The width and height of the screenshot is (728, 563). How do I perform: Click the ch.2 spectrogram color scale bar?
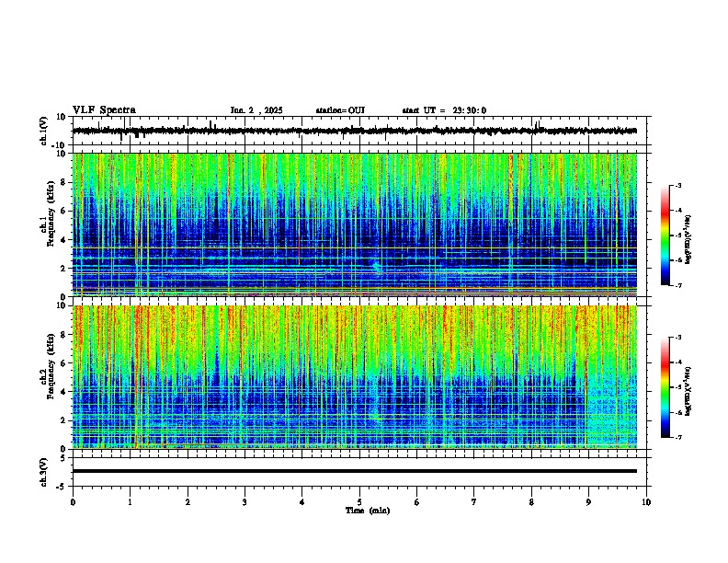coord(665,387)
